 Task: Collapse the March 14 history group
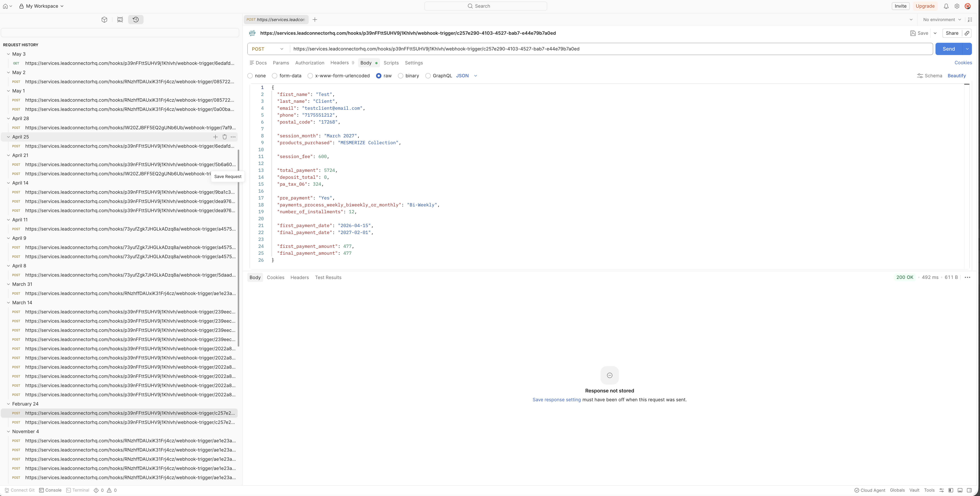8,303
